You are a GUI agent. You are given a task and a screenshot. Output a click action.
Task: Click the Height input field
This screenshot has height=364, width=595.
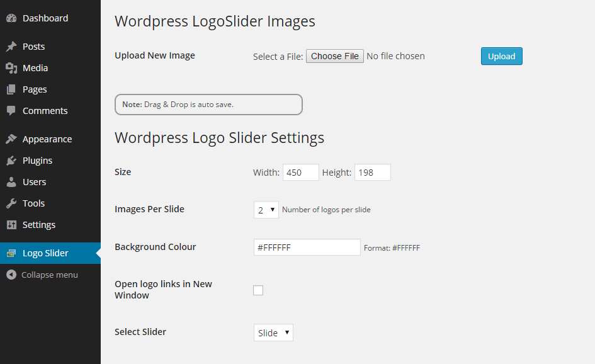(x=372, y=173)
